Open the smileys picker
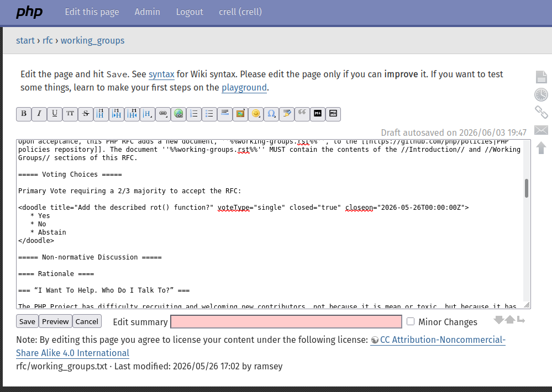Viewport: 552px width, 392px height. pyautogui.click(x=256, y=114)
